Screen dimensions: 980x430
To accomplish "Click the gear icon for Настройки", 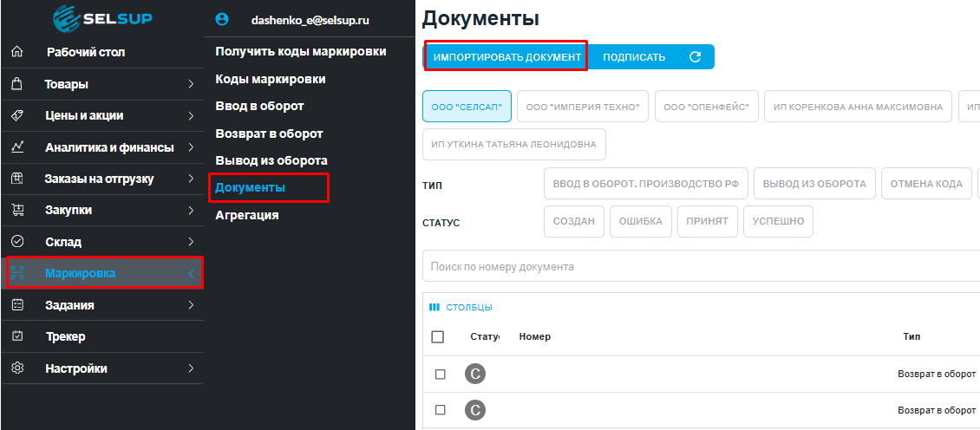I will point(16,368).
